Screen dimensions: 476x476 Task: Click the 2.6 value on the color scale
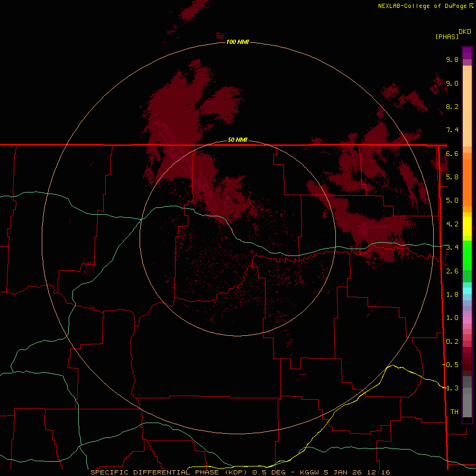tap(452, 271)
